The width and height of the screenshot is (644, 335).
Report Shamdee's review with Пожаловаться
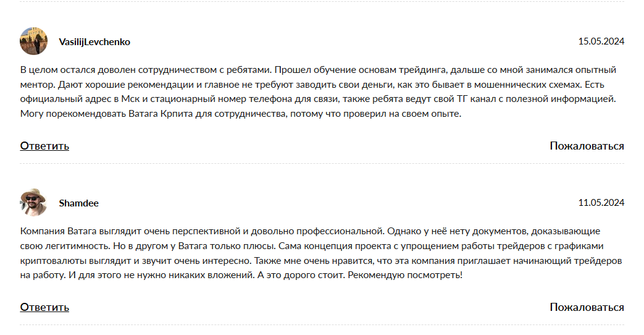pyautogui.click(x=587, y=307)
